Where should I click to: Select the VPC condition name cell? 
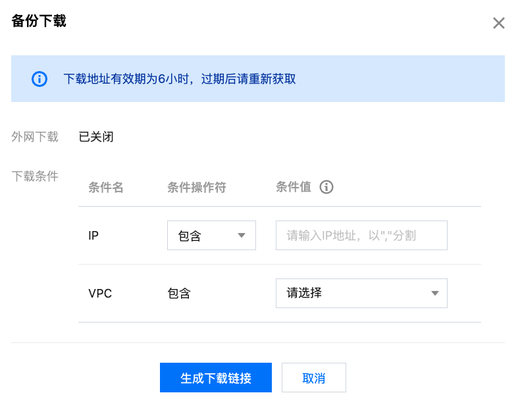coord(100,294)
